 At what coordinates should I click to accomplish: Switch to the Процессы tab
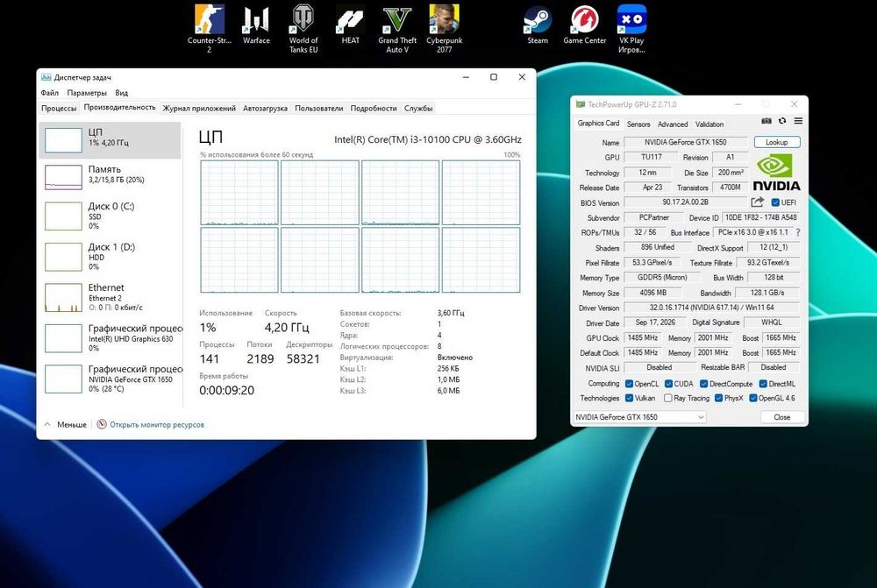click(59, 108)
